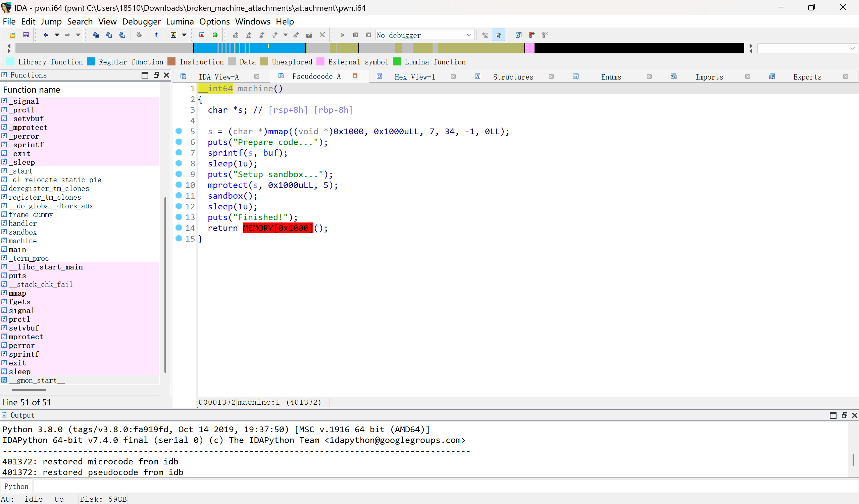Click the asterisk array icon

pyautogui.click(x=296, y=35)
